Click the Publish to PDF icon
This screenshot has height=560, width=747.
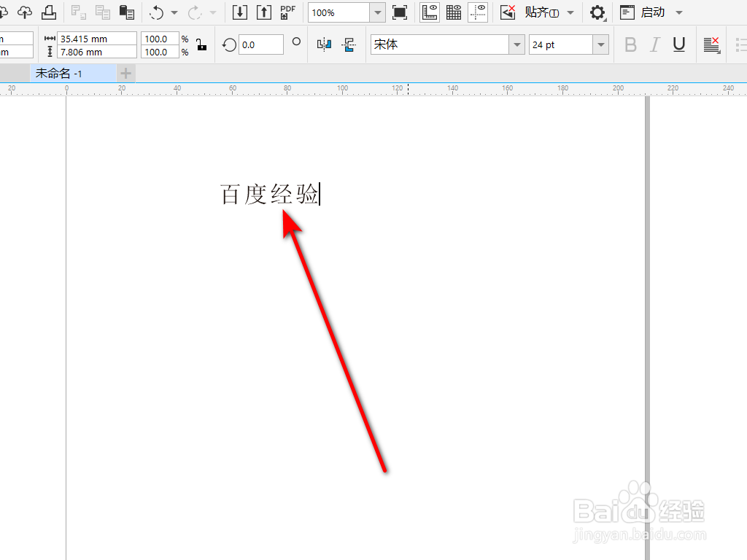pos(287,12)
